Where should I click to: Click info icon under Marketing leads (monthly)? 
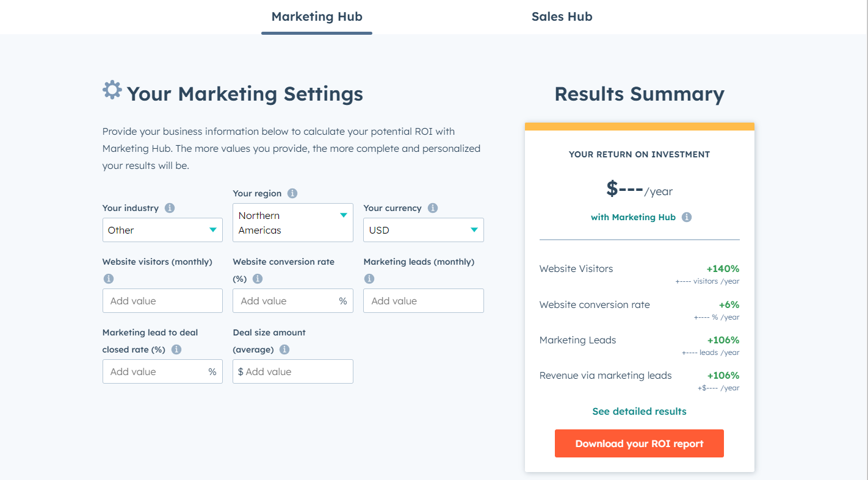[x=369, y=279]
